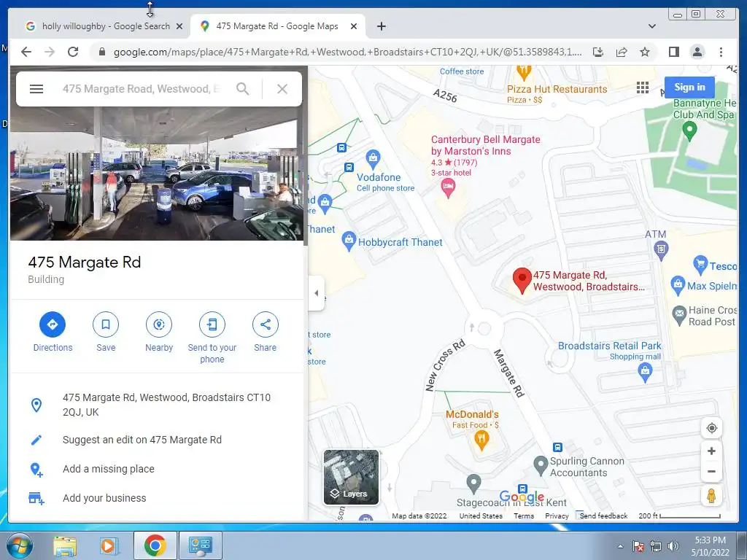Viewport: 747px width, 560px height.
Task: Open the tab search dropdown chevron
Action: pos(652,26)
